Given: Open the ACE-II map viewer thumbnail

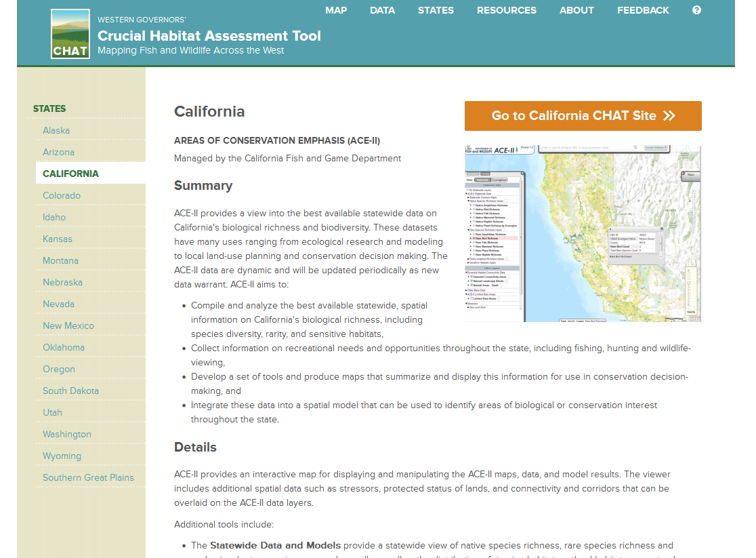Looking at the screenshot, I should coord(583,234).
